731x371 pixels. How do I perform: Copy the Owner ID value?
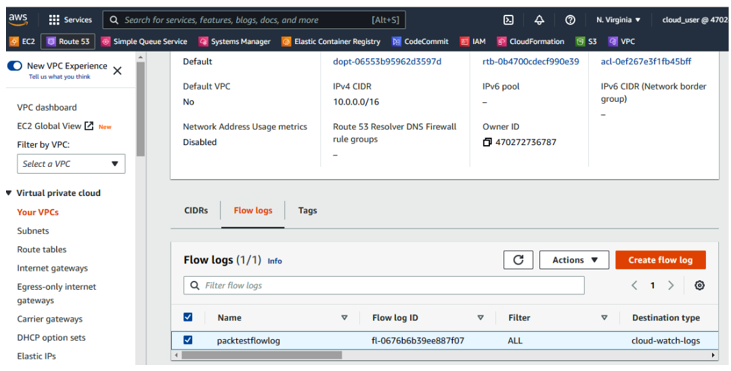(x=487, y=142)
